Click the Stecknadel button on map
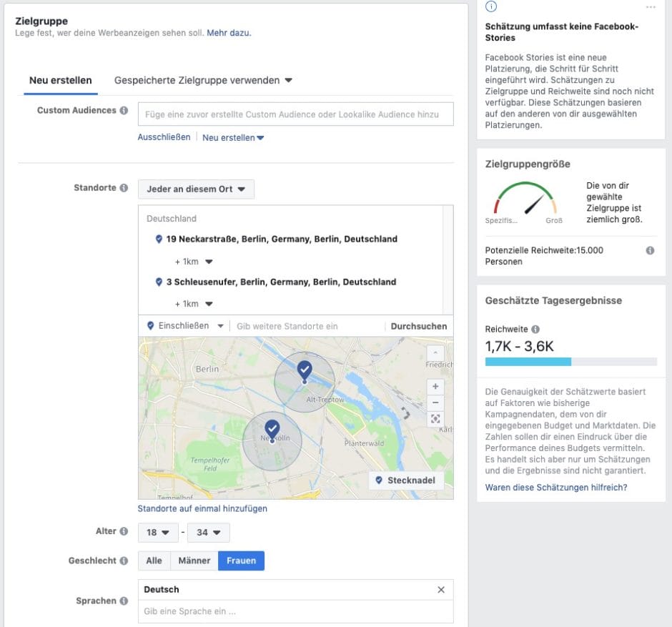The image size is (672, 627). tap(405, 480)
